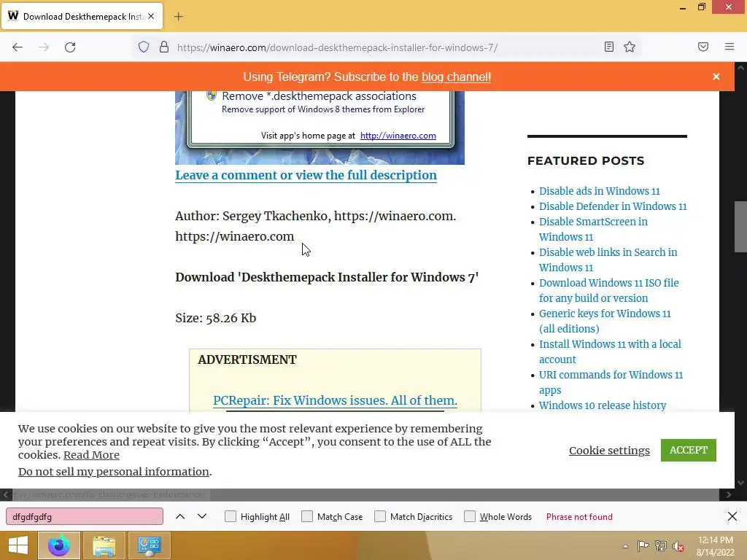Click scroll up arrow on page scrollbar
Image resolution: width=747 pixels, height=560 pixels.
tap(740, 68)
